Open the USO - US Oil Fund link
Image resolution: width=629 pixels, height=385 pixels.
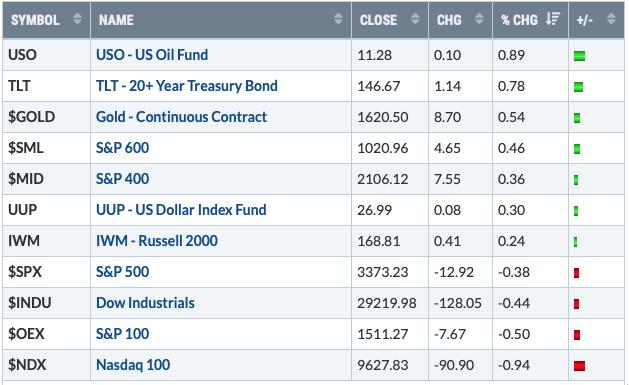[x=152, y=55]
